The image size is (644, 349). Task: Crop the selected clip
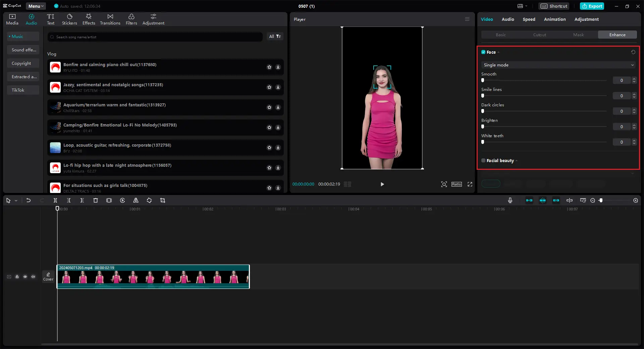pos(163,200)
